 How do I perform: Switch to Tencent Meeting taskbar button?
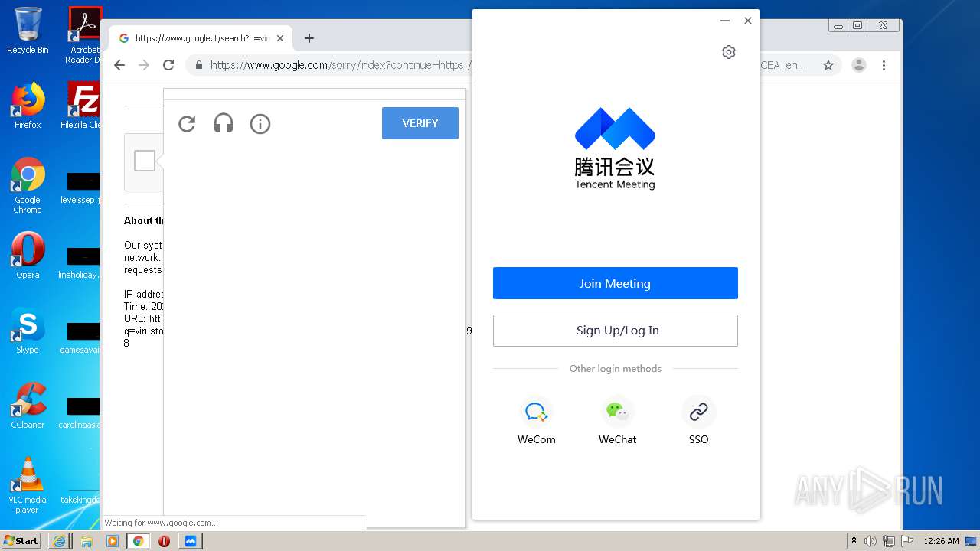click(x=191, y=540)
